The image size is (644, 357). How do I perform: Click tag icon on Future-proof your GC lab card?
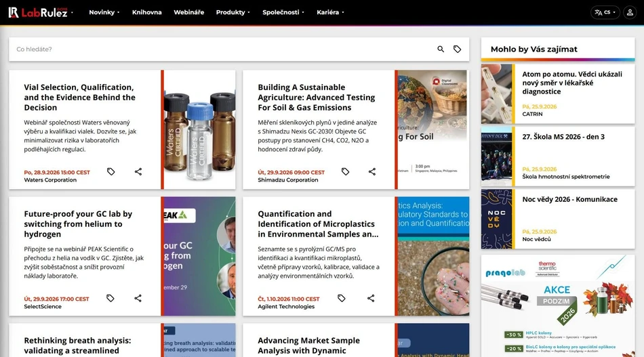click(x=110, y=298)
